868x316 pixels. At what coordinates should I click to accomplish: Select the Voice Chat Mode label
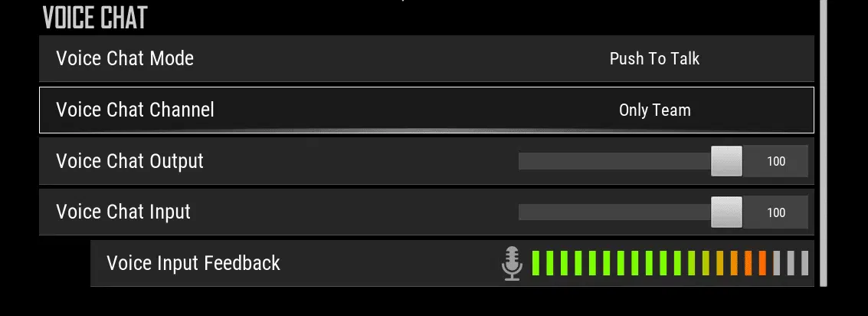click(x=125, y=58)
